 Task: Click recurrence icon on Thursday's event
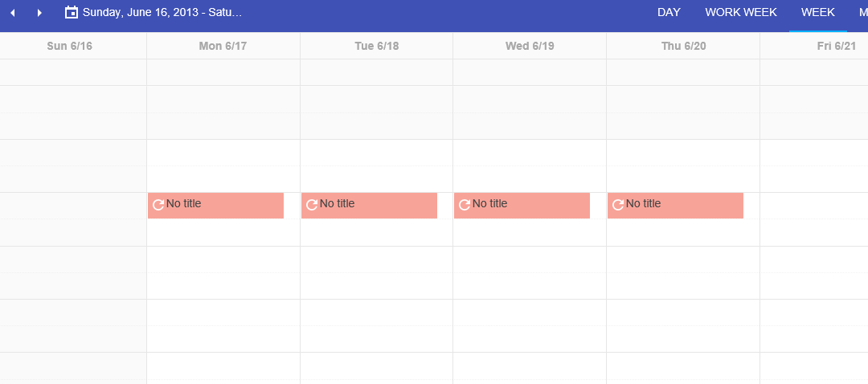click(x=618, y=205)
